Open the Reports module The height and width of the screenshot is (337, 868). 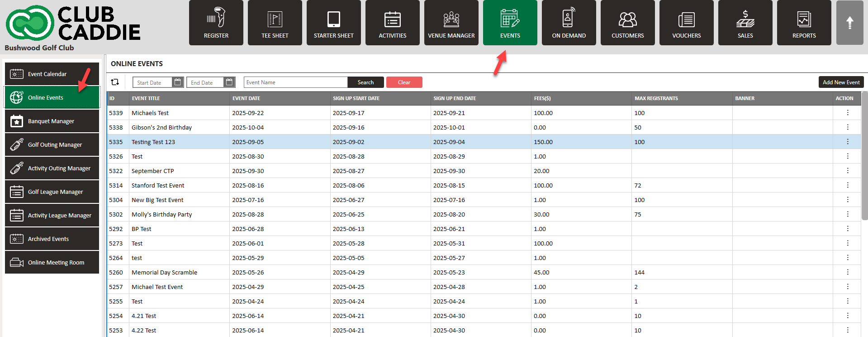click(x=804, y=23)
